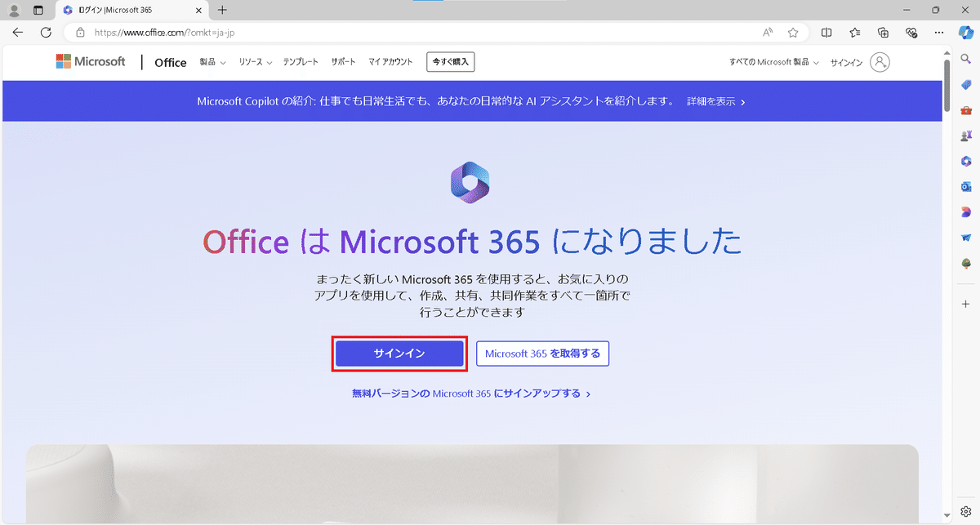Image resolution: width=980 pixels, height=525 pixels.
Task: Expand the リソース dropdown menu
Action: 256,62
